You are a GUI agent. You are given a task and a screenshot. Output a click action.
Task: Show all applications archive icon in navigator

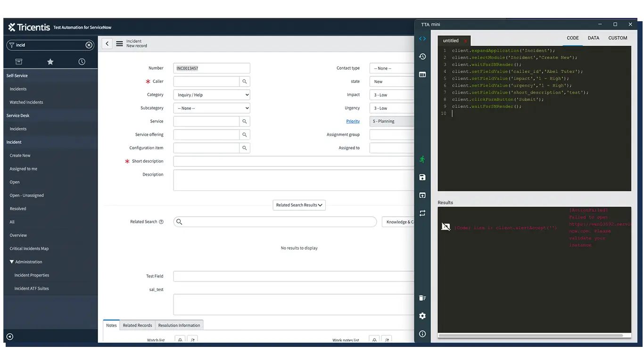pyautogui.click(x=19, y=62)
